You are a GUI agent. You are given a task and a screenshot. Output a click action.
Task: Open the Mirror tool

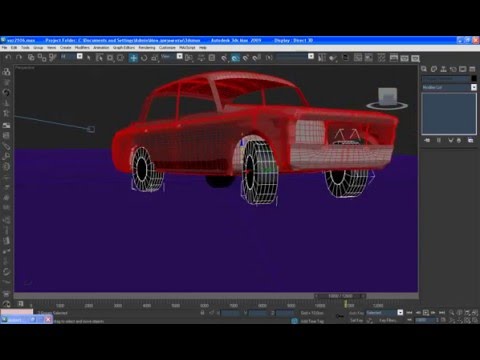322,58
